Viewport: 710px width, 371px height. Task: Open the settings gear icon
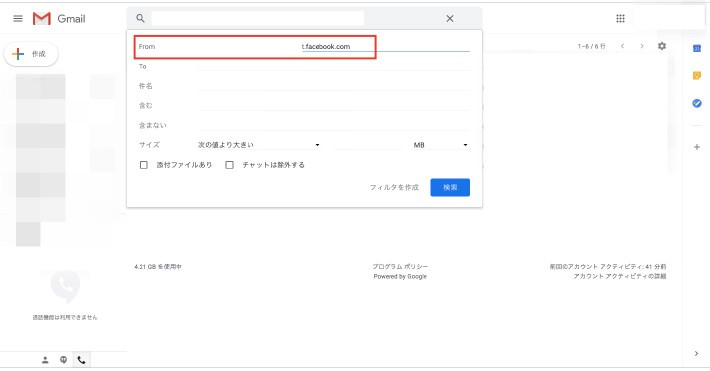[662, 46]
